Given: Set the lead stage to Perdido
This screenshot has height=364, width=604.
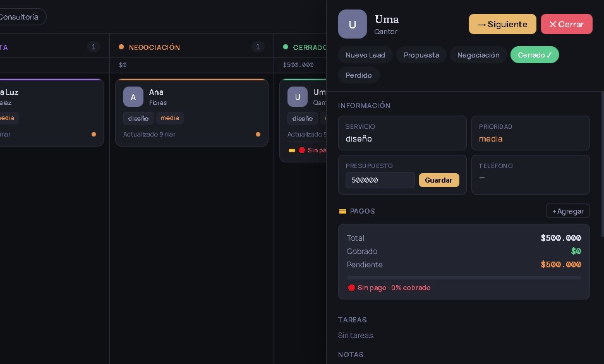Looking at the screenshot, I should 358,75.
